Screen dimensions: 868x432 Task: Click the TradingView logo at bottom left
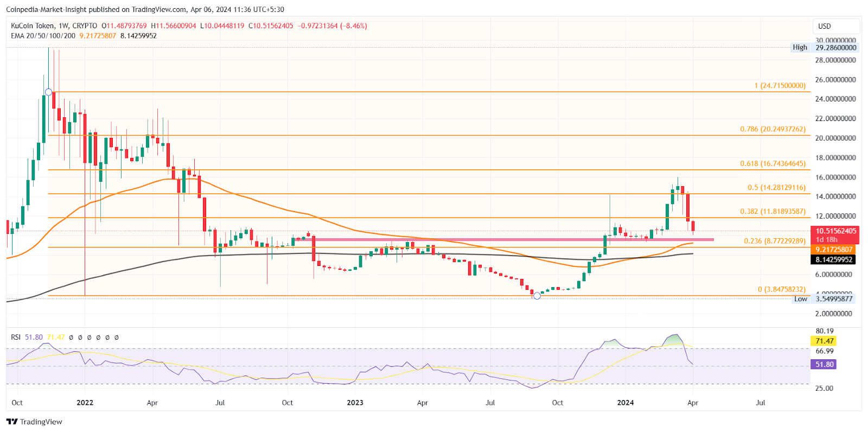pos(34,422)
